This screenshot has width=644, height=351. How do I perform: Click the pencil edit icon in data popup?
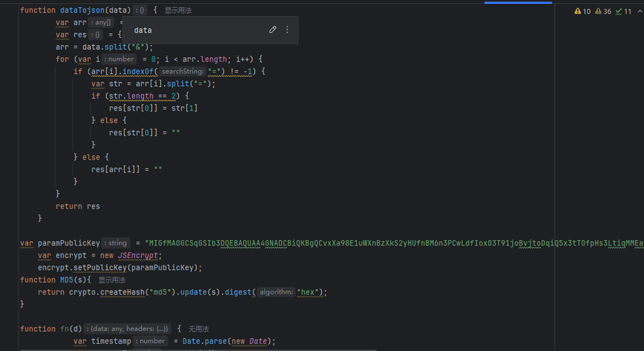[x=273, y=30]
